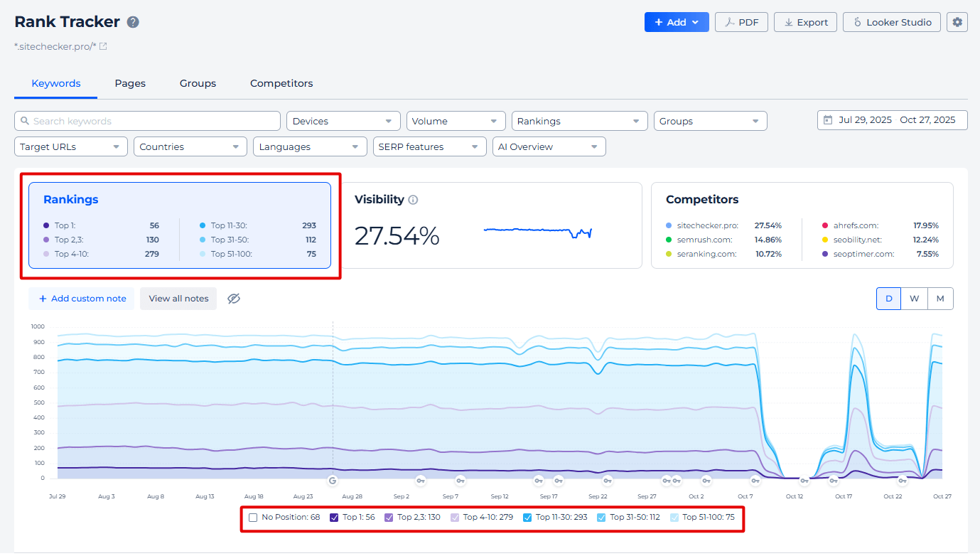This screenshot has height=556, width=980.
Task: Export the report using the PDF button
Action: (741, 22)
